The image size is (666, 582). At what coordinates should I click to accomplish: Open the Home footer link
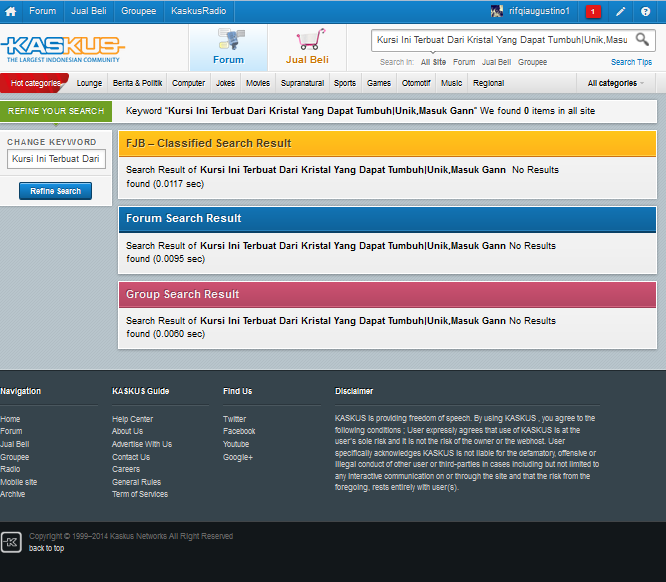tap(10, 419)
